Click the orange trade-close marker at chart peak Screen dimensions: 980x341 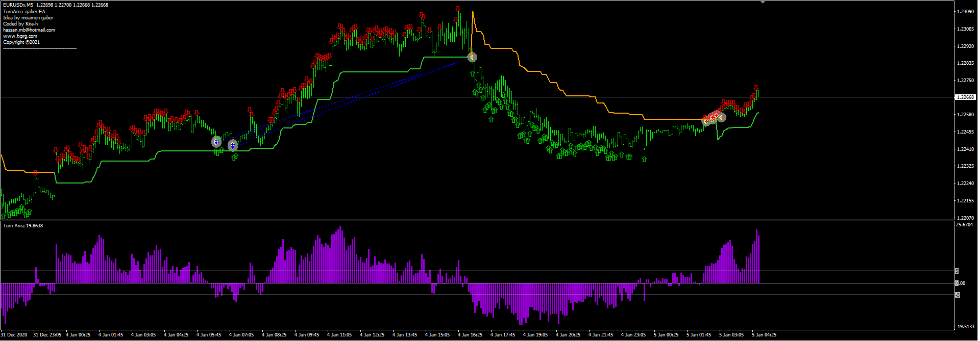(x=473, y=57)
